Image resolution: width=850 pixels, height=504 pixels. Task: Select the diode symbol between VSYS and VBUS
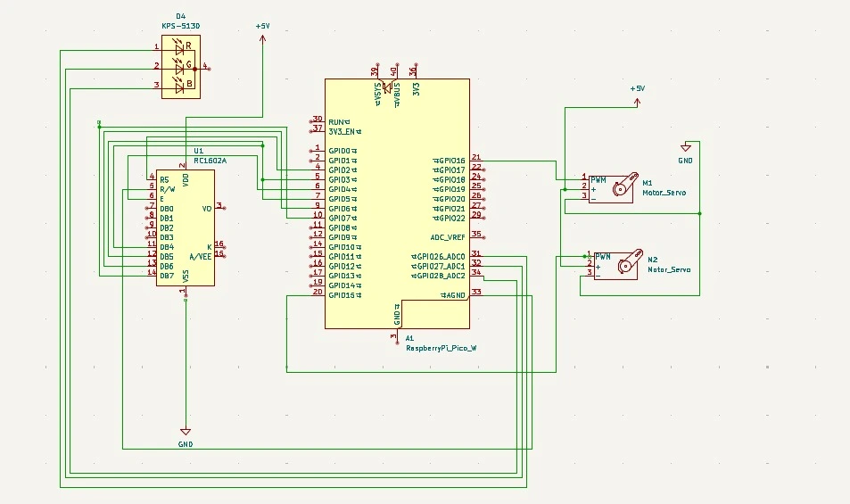point(387,87)
